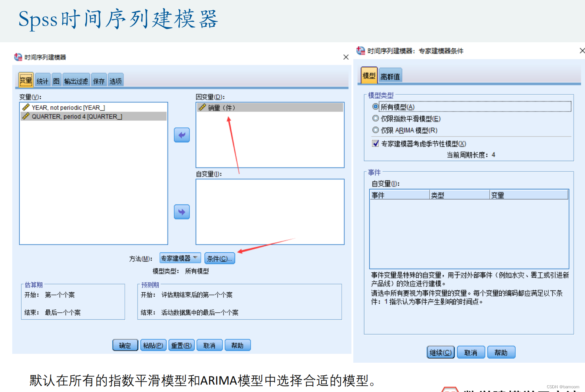Close the 专家建模器条件 dialog
Viewport: 585px width, 392px height.
(x=582, y=51)
